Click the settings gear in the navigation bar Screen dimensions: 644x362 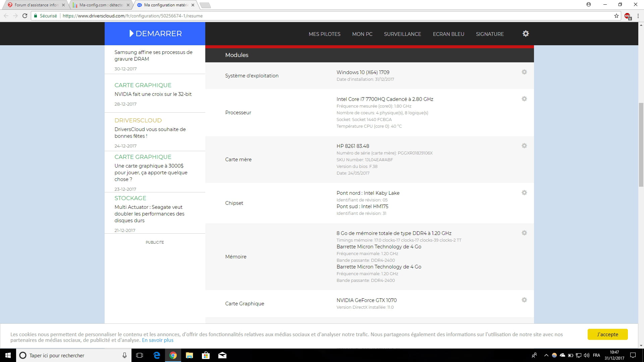tap(526, 34)
